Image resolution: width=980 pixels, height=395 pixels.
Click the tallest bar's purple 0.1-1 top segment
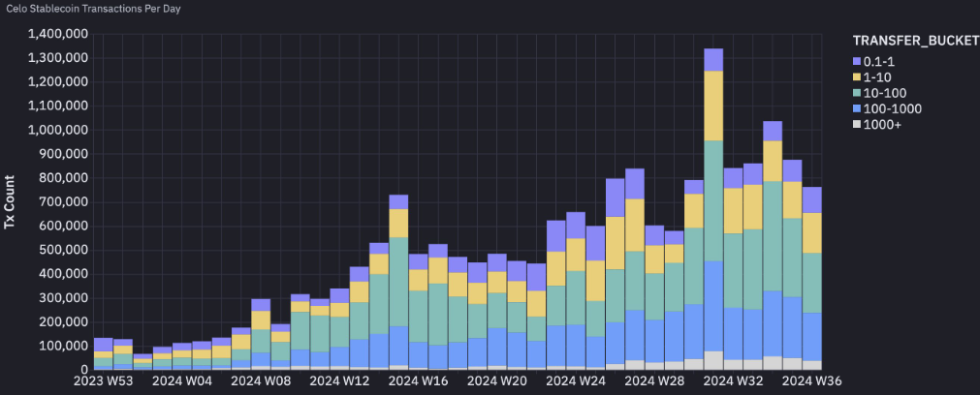[713, 60]
